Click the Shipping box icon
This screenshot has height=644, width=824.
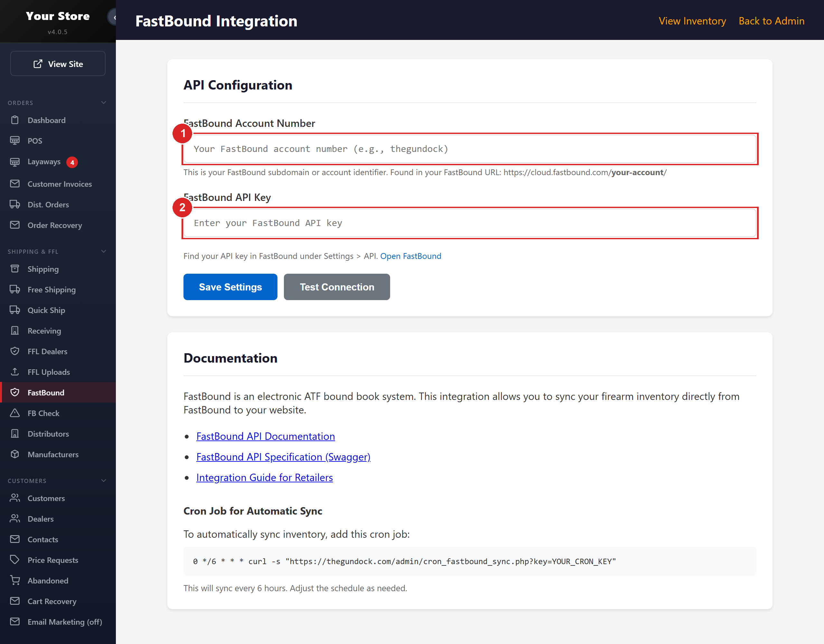[x=15, y=269]
